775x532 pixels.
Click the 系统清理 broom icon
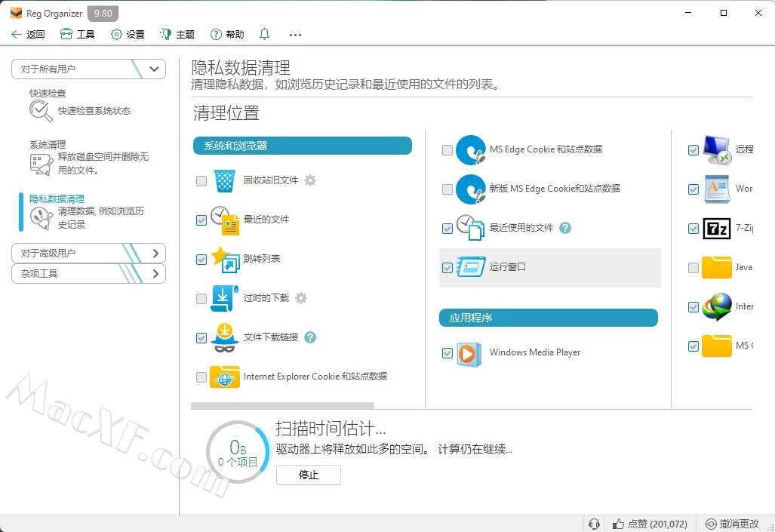coord(41,165)
